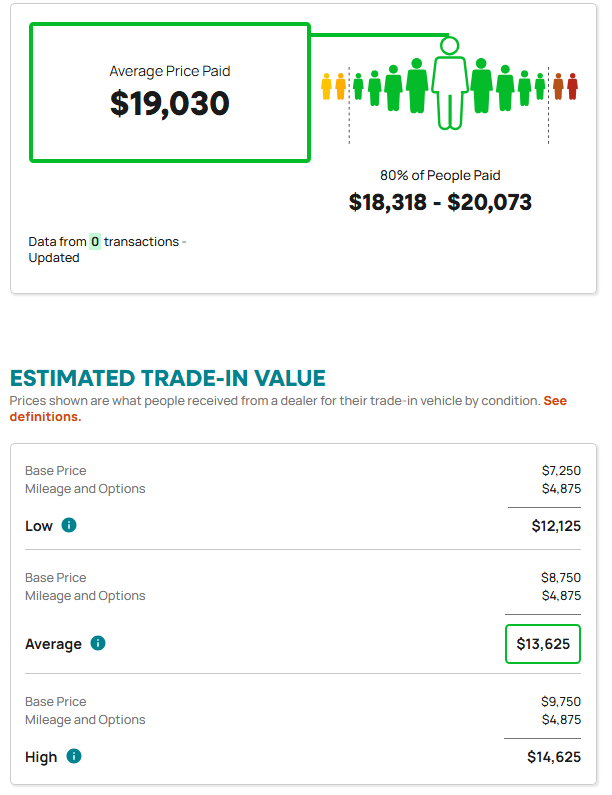The height and width of the screenshot is (795, 612).
Task: Click the $9,750 base price for High
Action: click(561, 702)
